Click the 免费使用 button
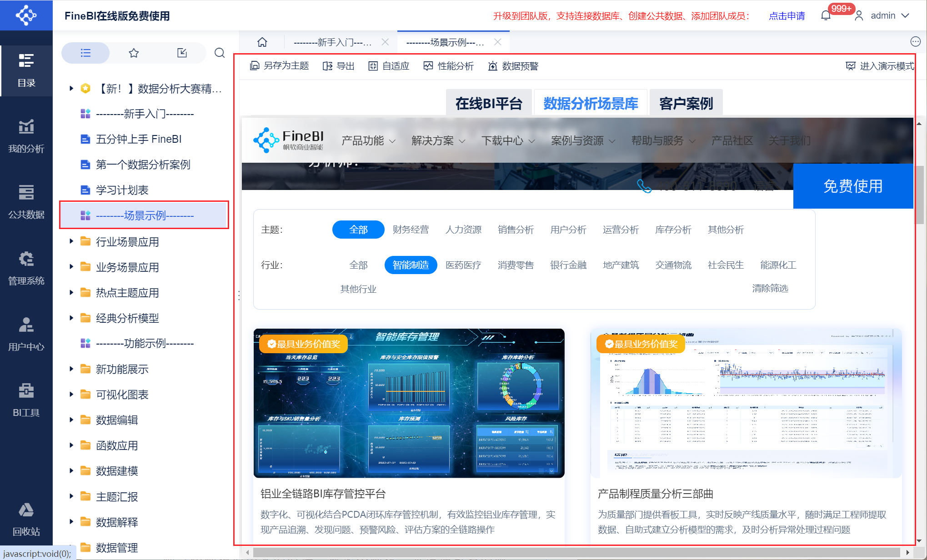 (x=853, y=186)
